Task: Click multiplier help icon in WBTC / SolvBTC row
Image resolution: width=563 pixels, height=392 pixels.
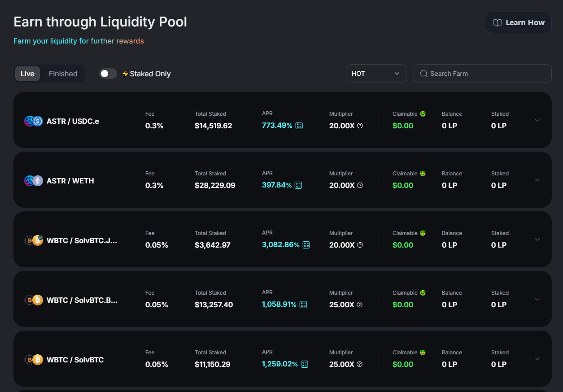Action: 359,364
